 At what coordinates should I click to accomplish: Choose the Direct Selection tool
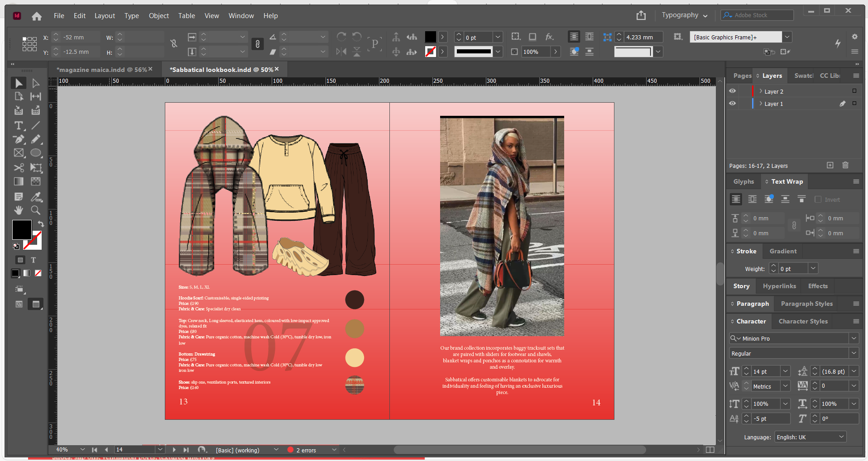pos(36,83)
